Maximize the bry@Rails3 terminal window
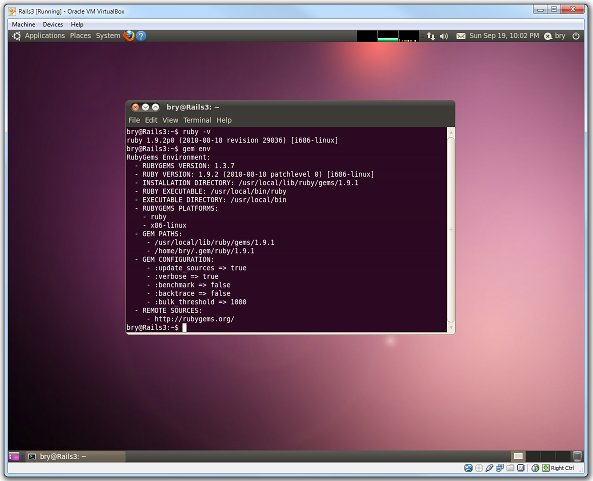Viewport: 593px width, 481px height. tap(155, 107)
